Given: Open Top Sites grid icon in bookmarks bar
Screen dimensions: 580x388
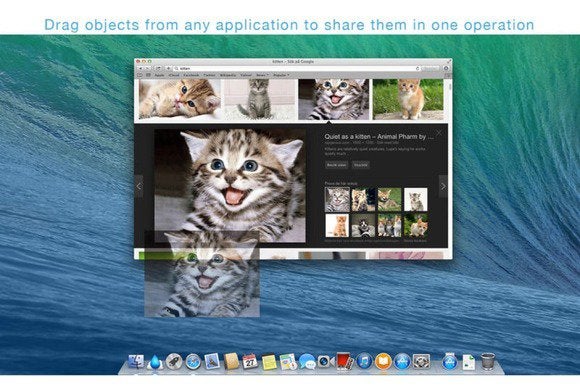Looking at the screenshot, I should click(x=148, y=75).
